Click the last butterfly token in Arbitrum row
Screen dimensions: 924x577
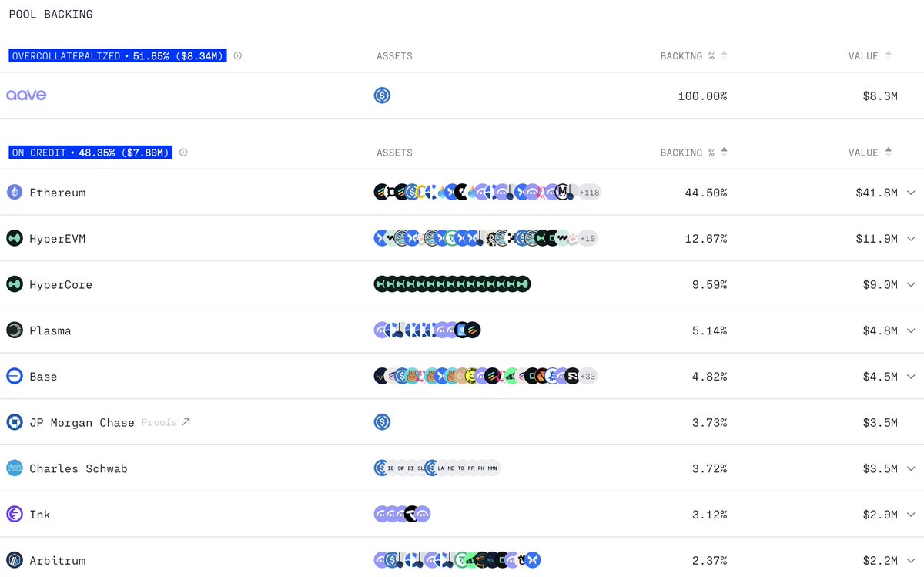click(x=533, y=560)
